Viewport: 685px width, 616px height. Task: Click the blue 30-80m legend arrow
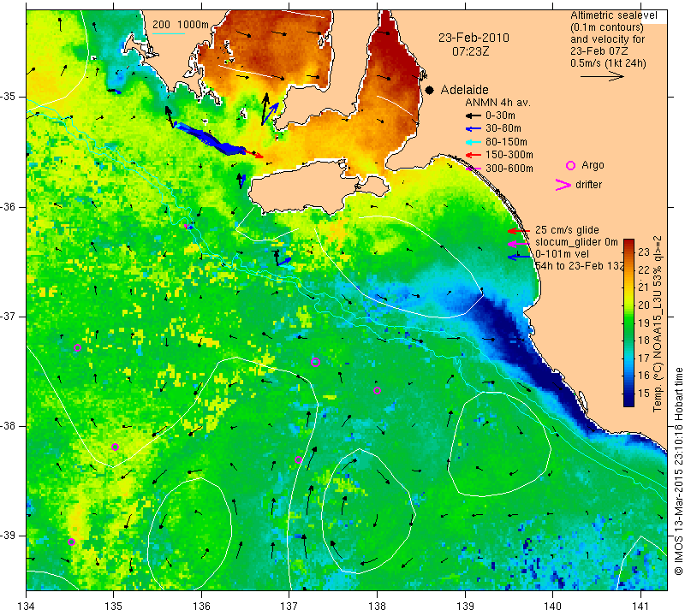click(x=474, y=129)
